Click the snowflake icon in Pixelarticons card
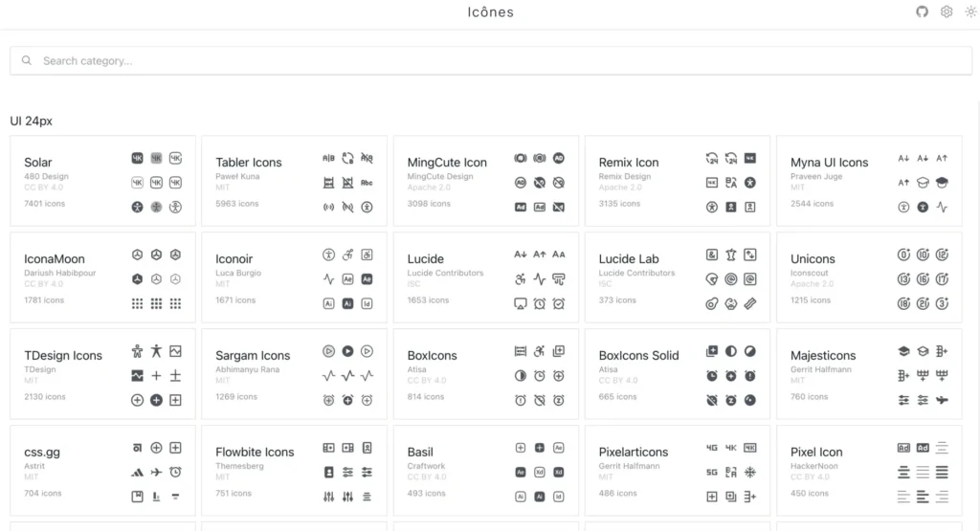This screenshot has height=531, width=980. (x=750, y=473)
